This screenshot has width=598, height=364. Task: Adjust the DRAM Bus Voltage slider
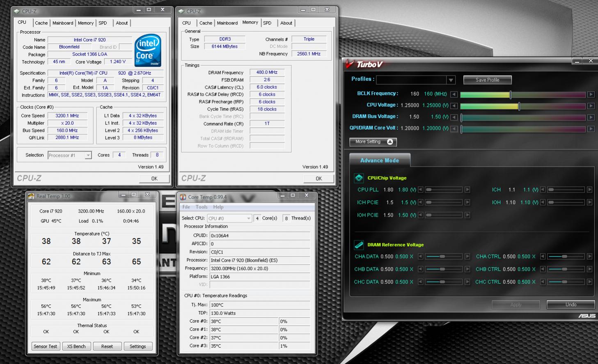[x=522, y=118]
